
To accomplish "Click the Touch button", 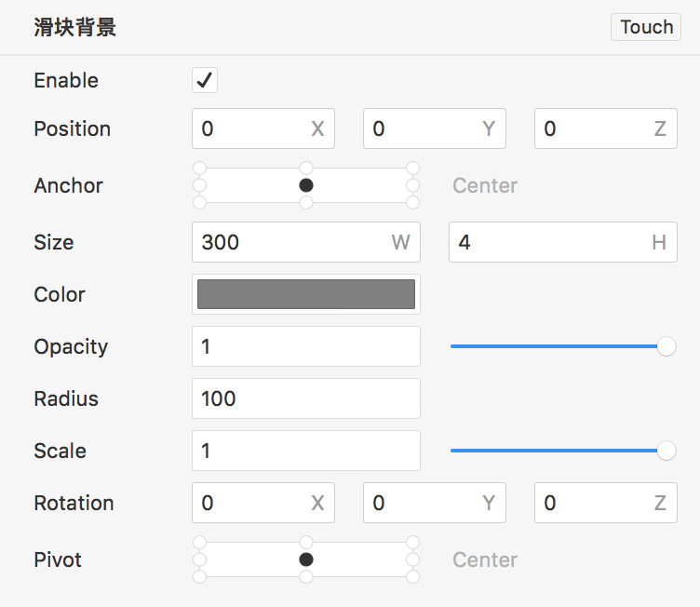I will point(646,27).
